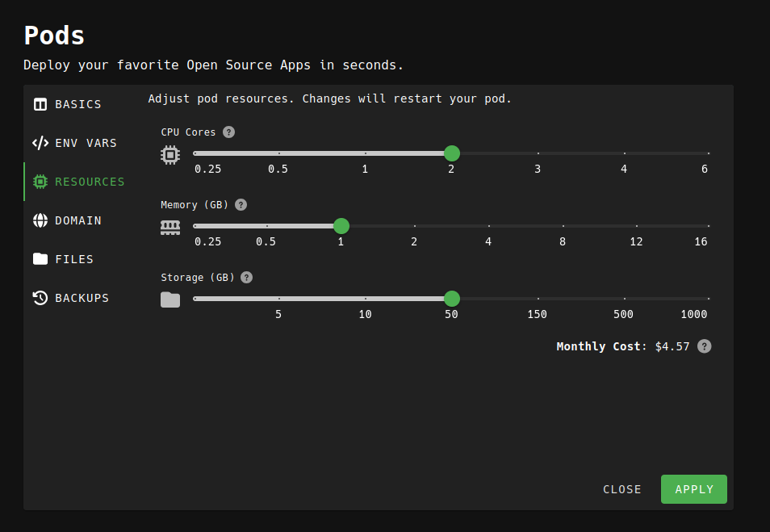Image resolution: width=770 pixels, height=532 pixels.
Task: Set Memory slider to 8 GB
Action: pos(563,226)
